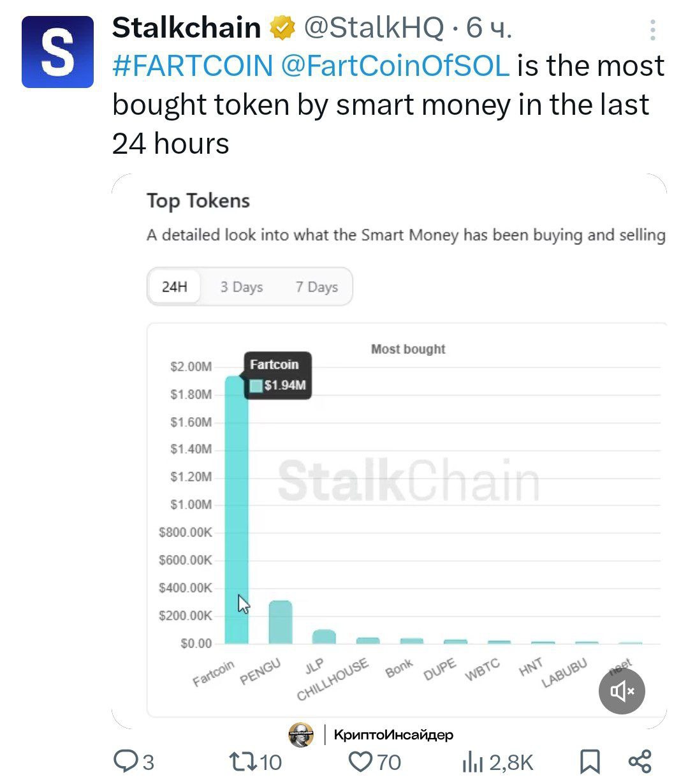Click the verified gold badge next to Stalkchain

[x=282, y=28]
